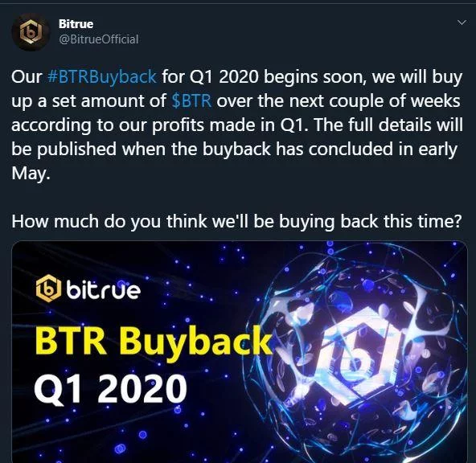Expand the tweet options chevron

pyautogui.click(x=462, y=23)
